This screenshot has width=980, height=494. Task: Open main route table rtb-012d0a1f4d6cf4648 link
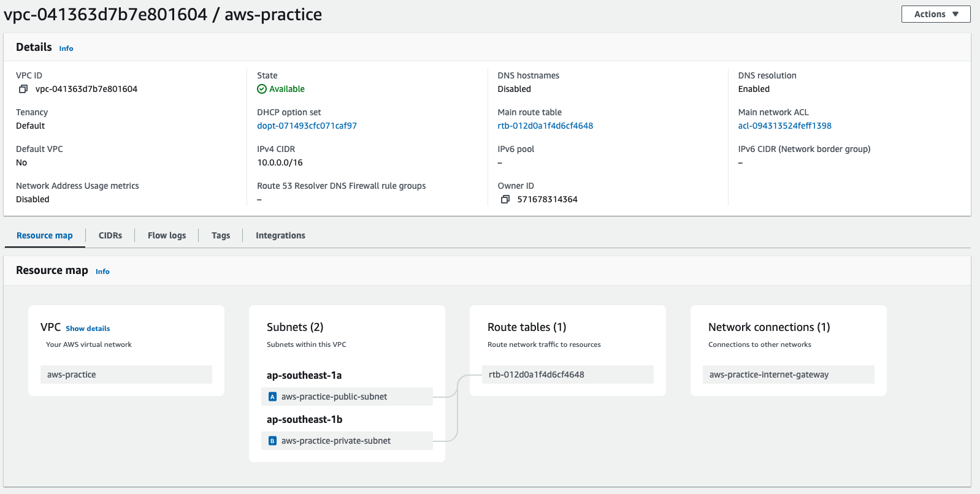click(545, 126)
